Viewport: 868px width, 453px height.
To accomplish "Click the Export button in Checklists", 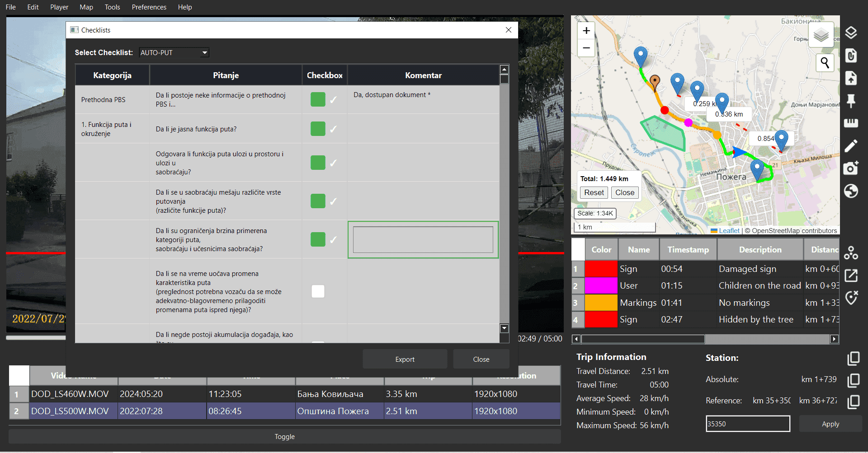I will point(405,359).
